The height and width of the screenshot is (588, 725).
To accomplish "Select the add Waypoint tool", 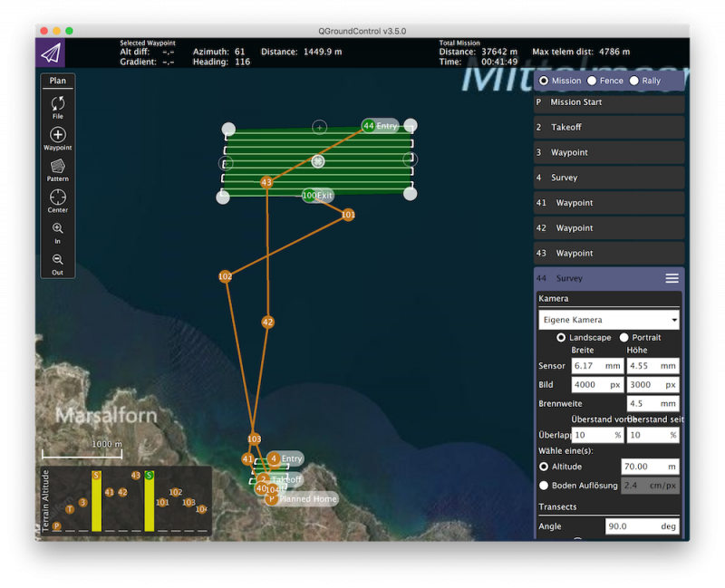I will [x=58, y=139].
